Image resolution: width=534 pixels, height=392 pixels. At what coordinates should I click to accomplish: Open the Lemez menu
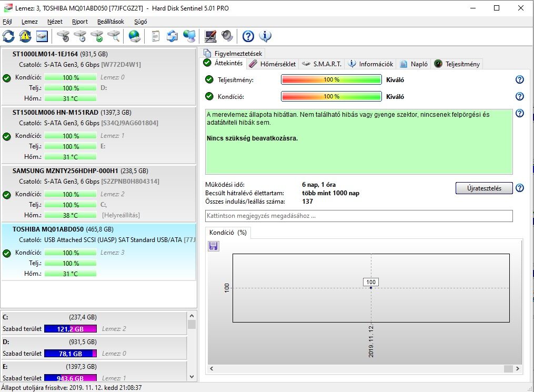tap(29, 22)
